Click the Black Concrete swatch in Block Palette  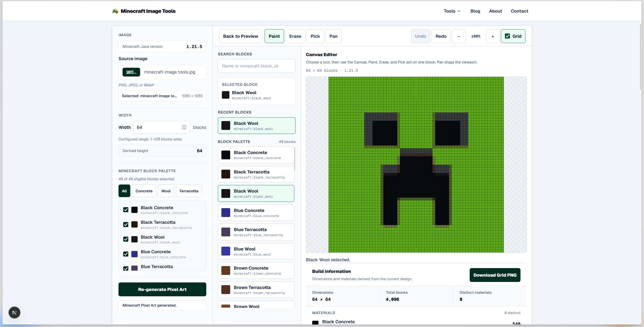(x=226, y=155)
